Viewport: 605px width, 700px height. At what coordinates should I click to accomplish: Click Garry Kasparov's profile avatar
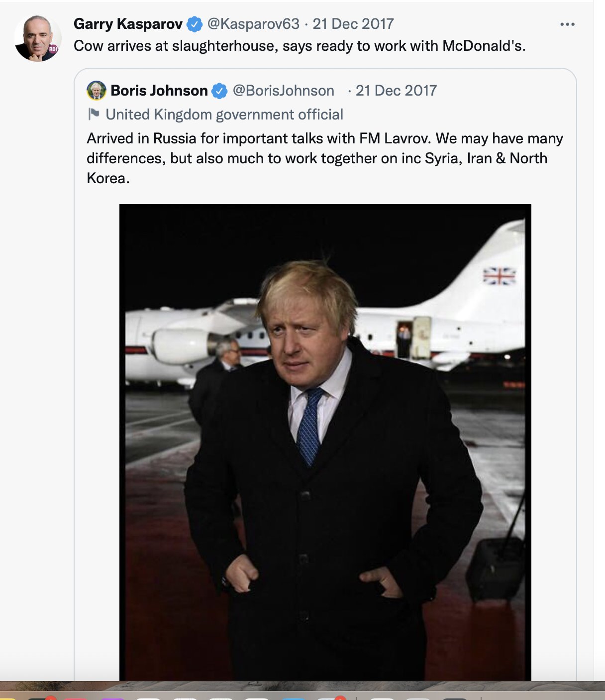point(38,38)
